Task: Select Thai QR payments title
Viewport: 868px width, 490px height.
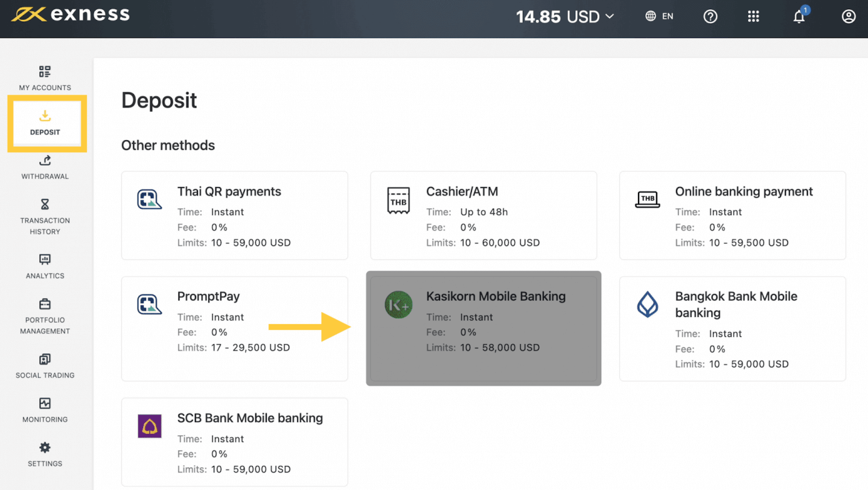Action: tap(229, 191)
